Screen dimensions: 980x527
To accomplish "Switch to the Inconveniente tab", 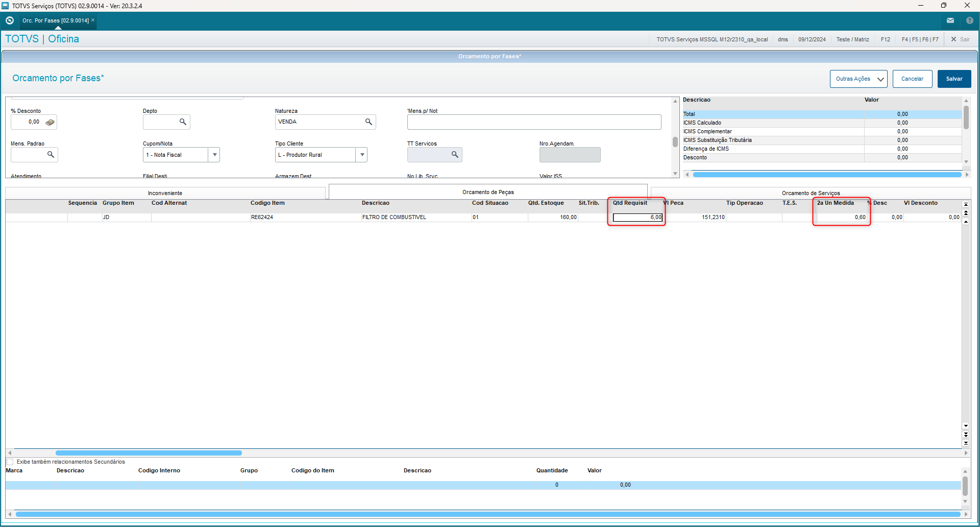I will (165, 193).
